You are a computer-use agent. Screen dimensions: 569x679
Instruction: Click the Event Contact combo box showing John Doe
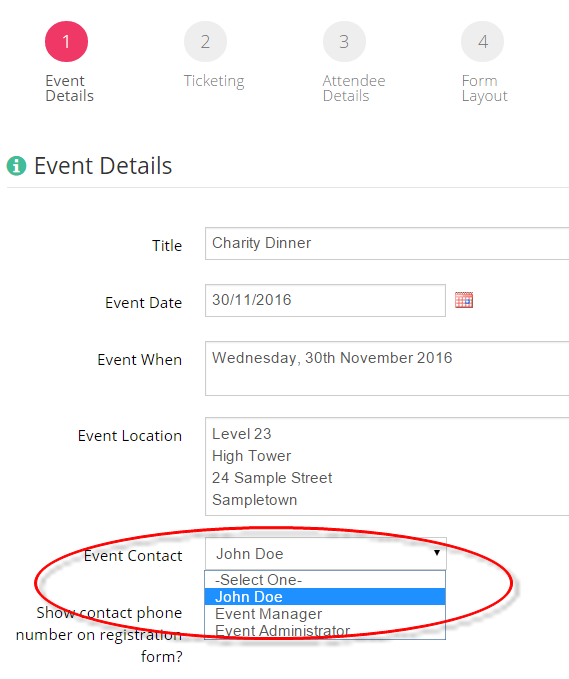tap(326, 553)
